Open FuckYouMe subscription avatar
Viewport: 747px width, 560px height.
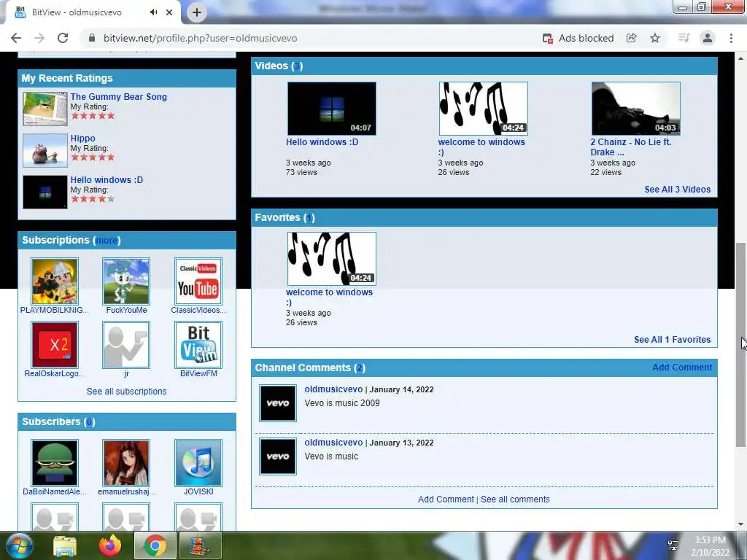(x=126, y=281)
